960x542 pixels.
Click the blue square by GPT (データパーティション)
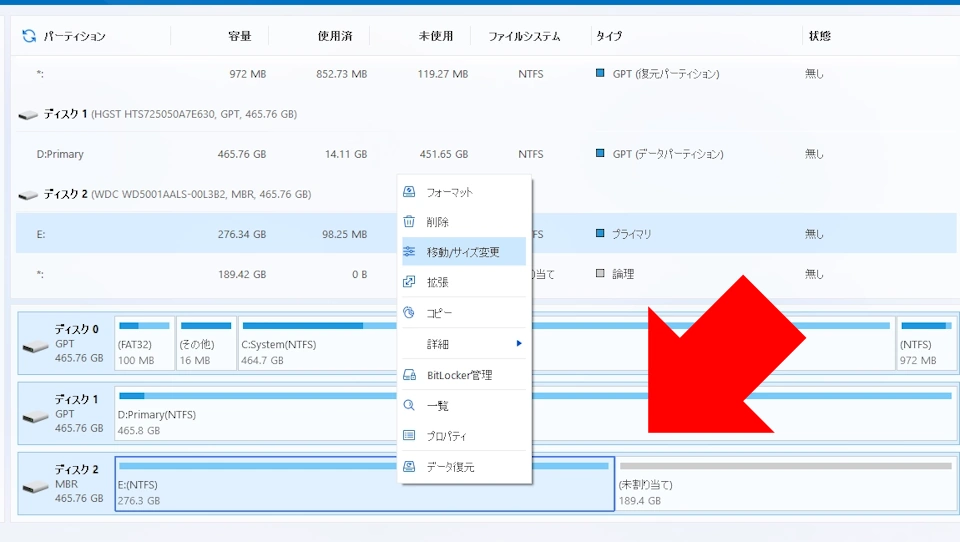click(600, 153)
